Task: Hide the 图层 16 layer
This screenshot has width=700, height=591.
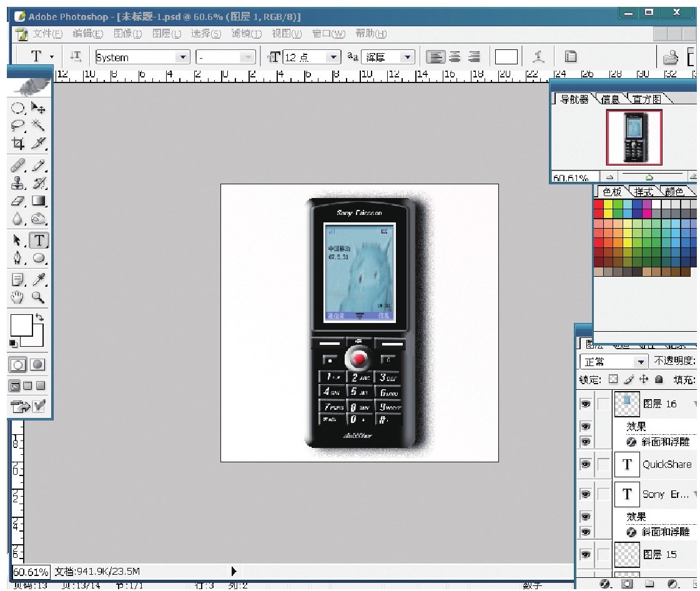Action: pyautogui.click(x=586, y=404)
